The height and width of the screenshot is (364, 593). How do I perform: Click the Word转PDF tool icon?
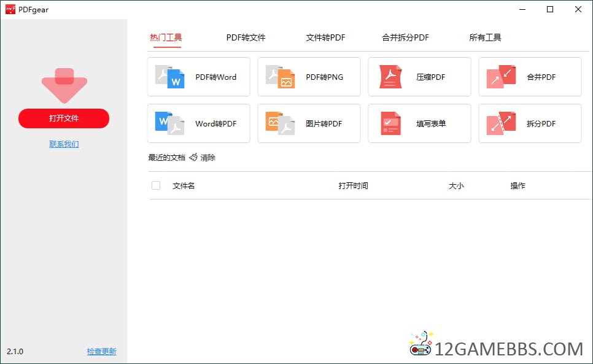click(170, 123)
